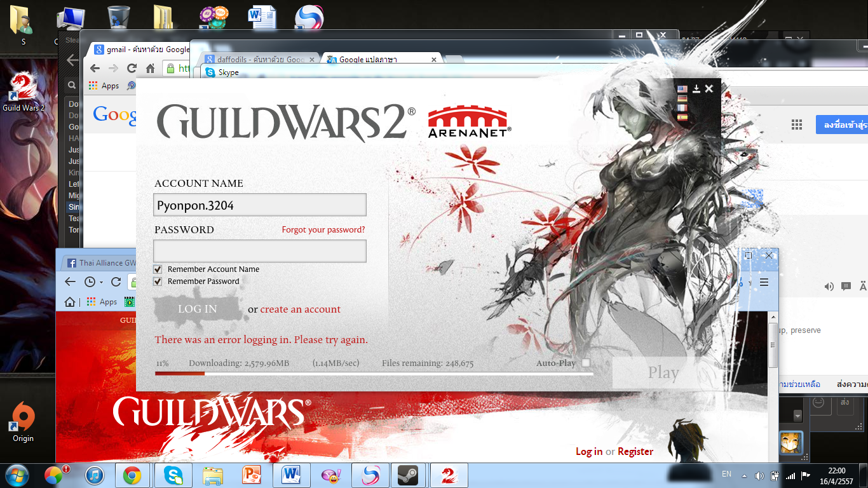The width and height of the screenshot is (868, 488).
Task: Click the Apps bookmark in gmail Chrome window
Action: (104, 86)
